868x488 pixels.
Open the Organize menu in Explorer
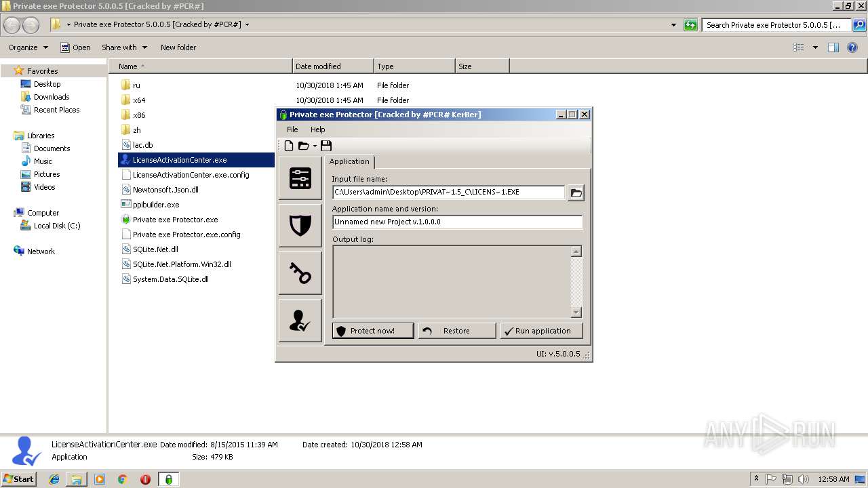click(x=28, y=47)
